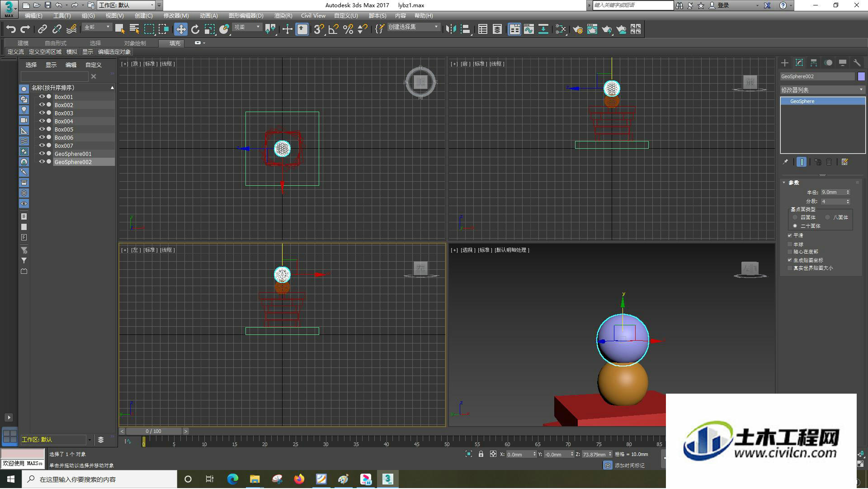
Task: Open Schematic View icon
Action: pyautogui.click(x=543, y=29)
